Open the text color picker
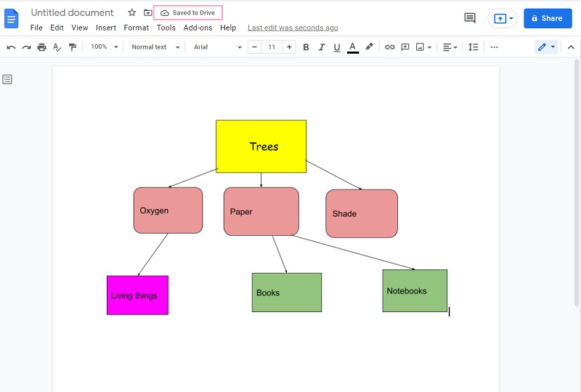The width and height of the screenshot is (581, 392). [x=353, y=47]
